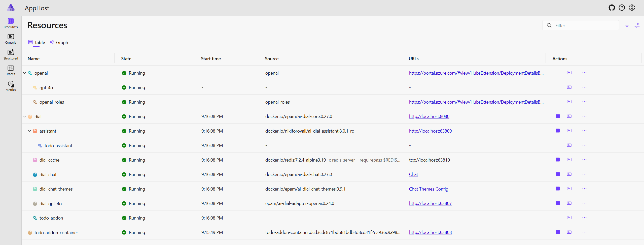
Task: Open the resource filter funnel button
Action: [x=627, y=25]
